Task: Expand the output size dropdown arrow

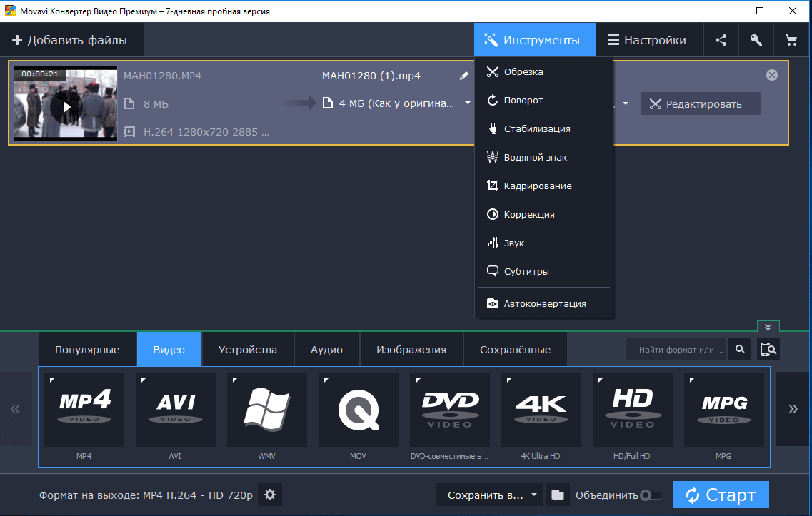Action: [x=468, y=103]
